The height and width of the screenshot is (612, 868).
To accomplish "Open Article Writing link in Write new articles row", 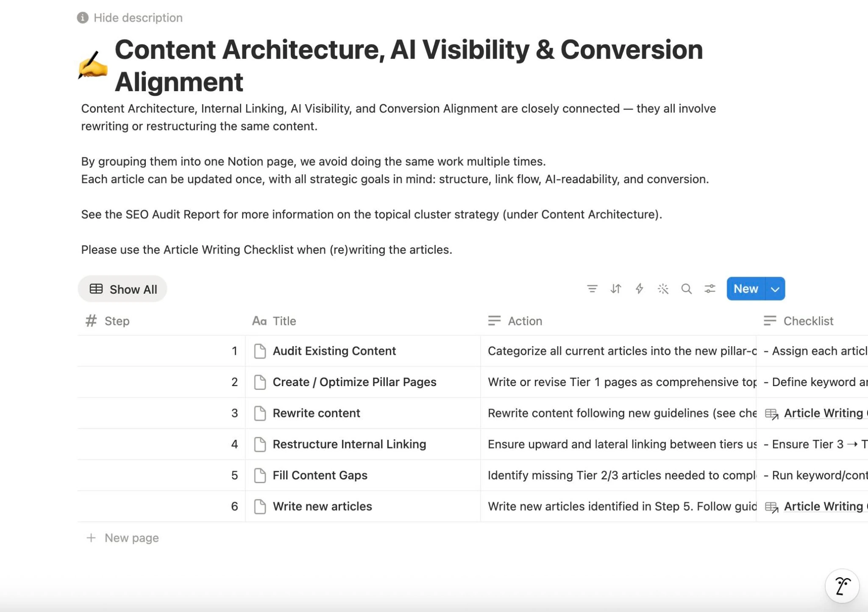I will click(826, 506).
